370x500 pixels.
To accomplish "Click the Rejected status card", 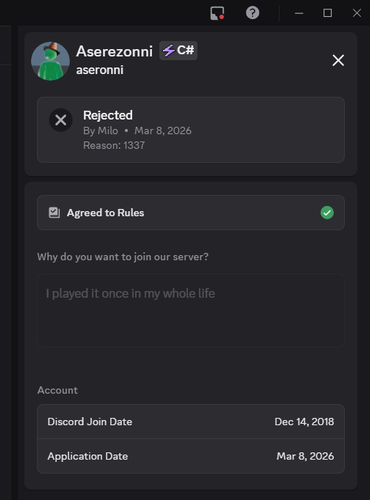I will (191, 130).
